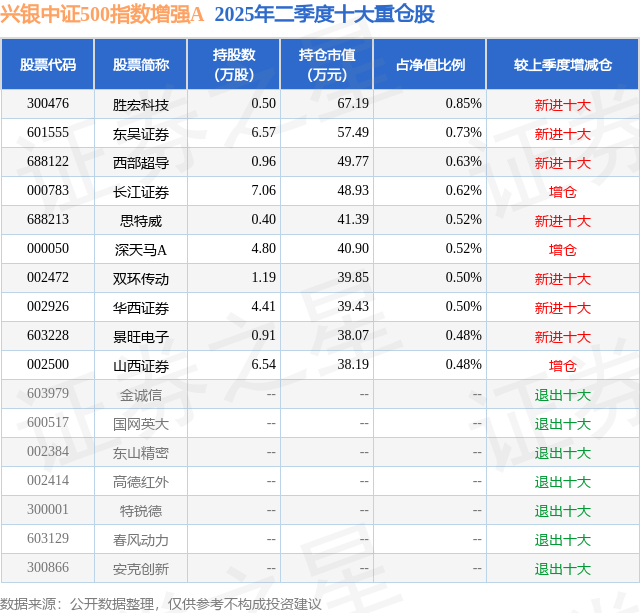The height and width of the screenshot is (613, 640).
Task: Select stock code 603129
Action: click(48, 538)
